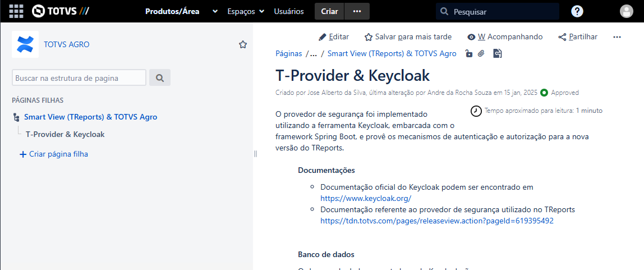Click Salvar para mais tarde
The width and height of the screenshot is (644, 270).
tap(408, 37)
